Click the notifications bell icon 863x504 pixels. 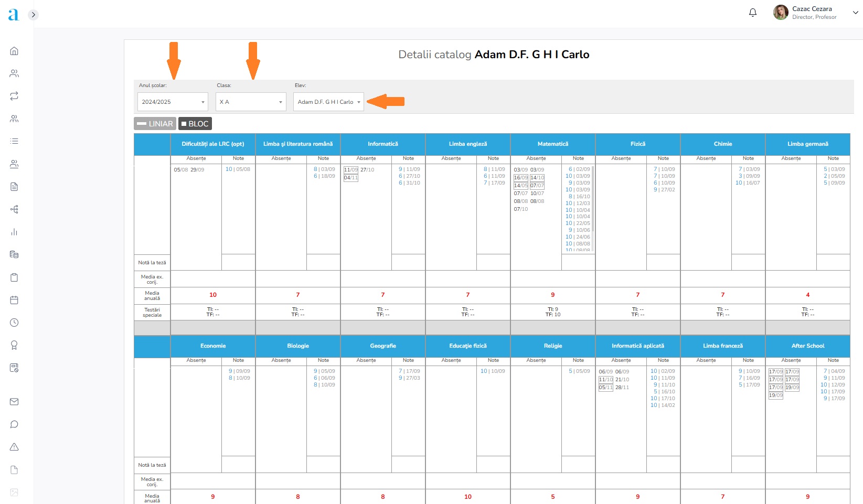click(x=752, y=13)
